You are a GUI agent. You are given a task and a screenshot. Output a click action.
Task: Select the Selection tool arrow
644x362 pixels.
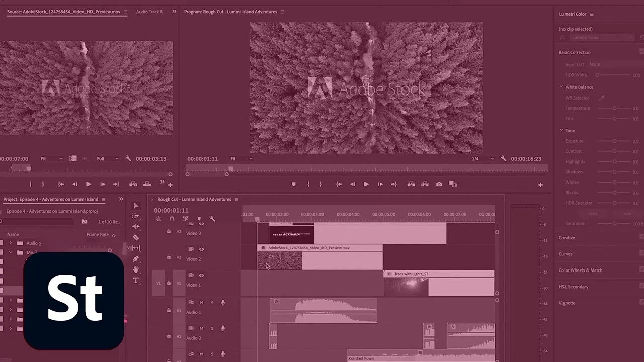(x=136, y=206)
